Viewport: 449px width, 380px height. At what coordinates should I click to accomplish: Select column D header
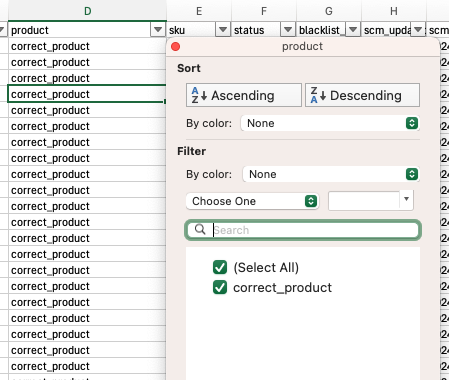87,11
